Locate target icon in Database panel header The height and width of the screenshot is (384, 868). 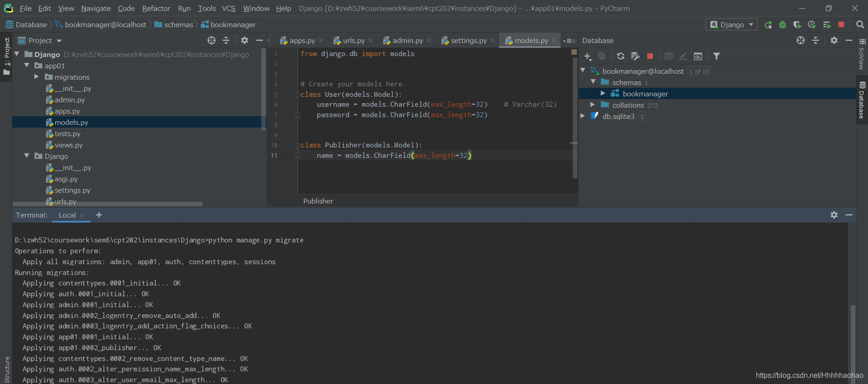coord(801,40)
